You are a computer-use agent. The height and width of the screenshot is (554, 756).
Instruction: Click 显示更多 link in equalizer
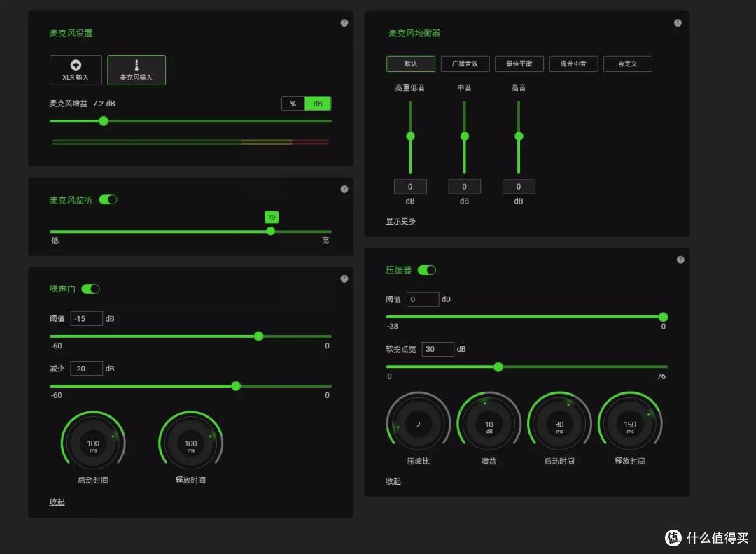click(400, 221)
